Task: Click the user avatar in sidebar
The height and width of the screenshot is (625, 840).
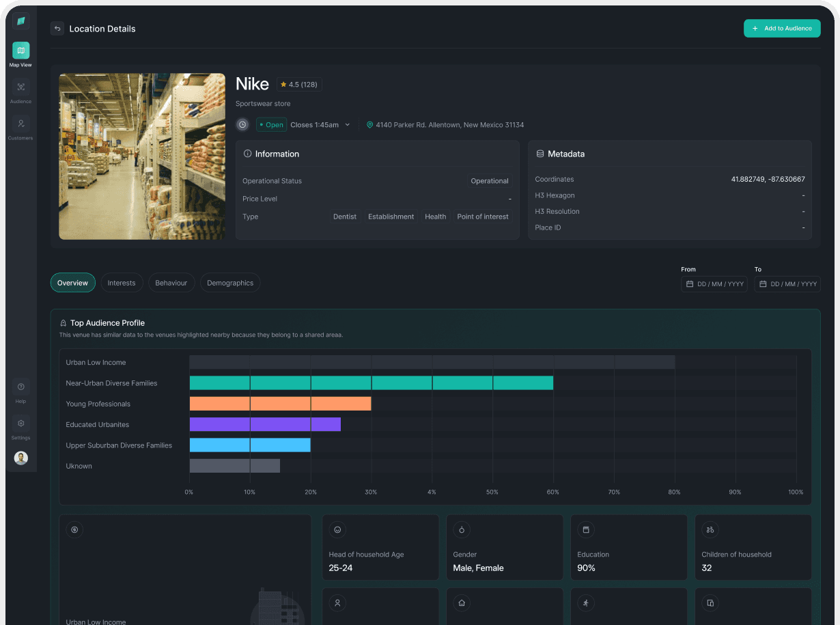Action: (x=20, y=458)
